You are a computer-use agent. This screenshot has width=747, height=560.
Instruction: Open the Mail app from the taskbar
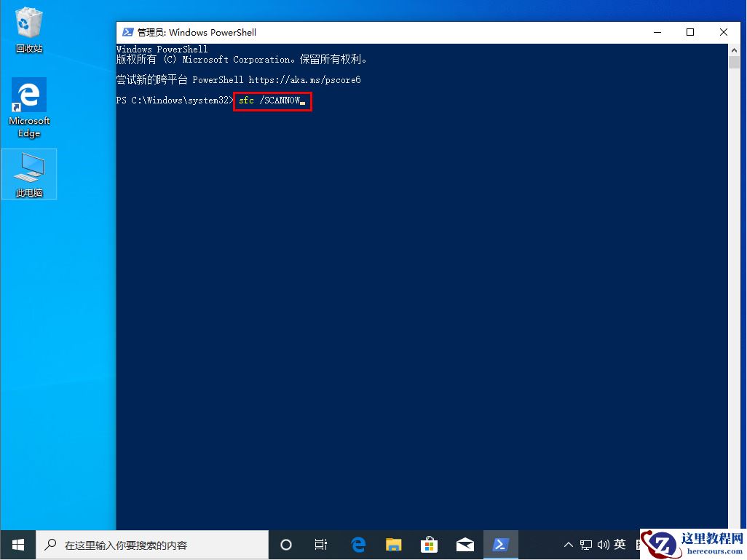pyautogui.click(x=465, y=544)
